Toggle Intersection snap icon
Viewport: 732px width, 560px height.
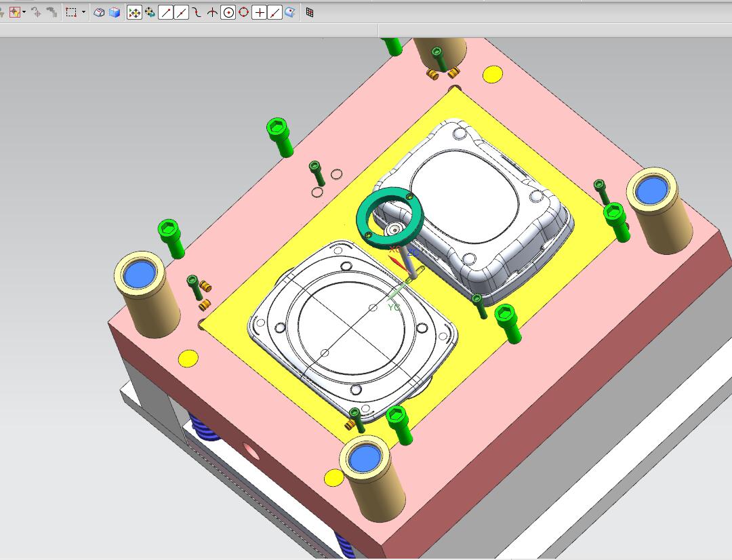pyautogui.click(x=212, y=13)
